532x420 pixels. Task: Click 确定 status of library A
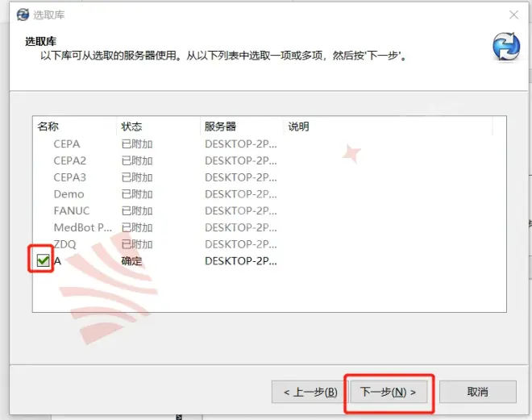coord(131,261)
